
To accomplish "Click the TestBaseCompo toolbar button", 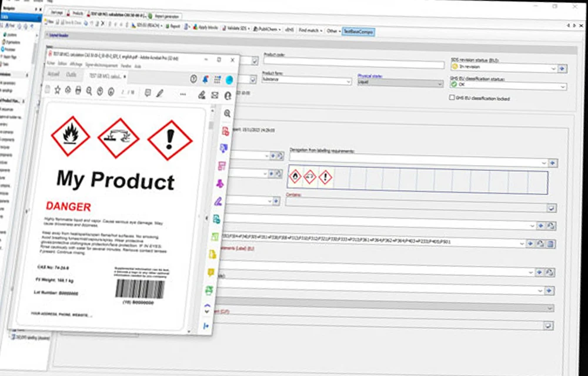I will pos(359,32).
